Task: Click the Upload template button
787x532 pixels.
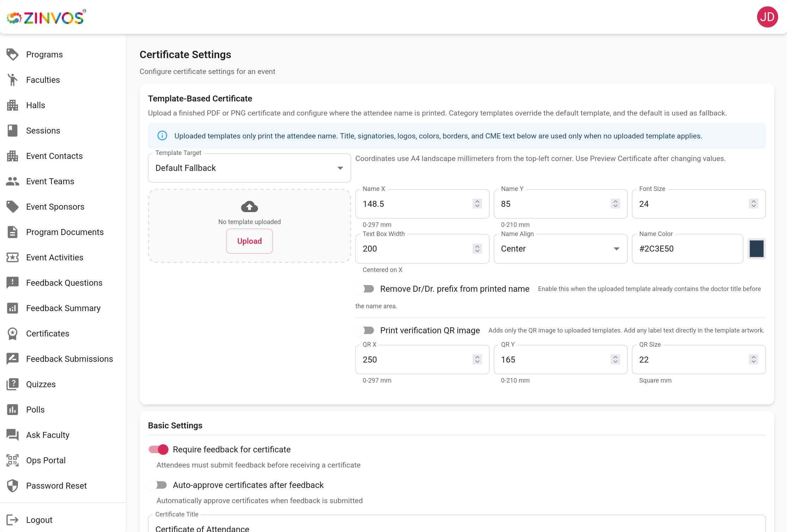Action: [249, 241]
